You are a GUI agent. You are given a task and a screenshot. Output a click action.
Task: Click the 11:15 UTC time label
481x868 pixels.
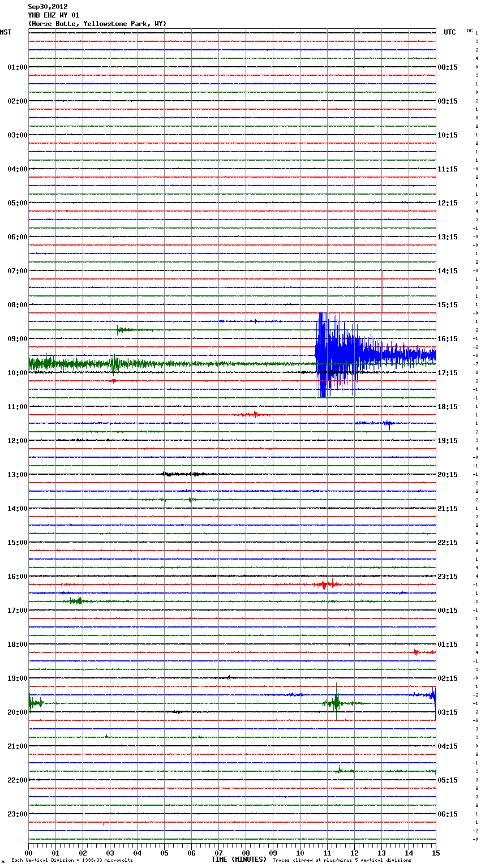[448, 169]
